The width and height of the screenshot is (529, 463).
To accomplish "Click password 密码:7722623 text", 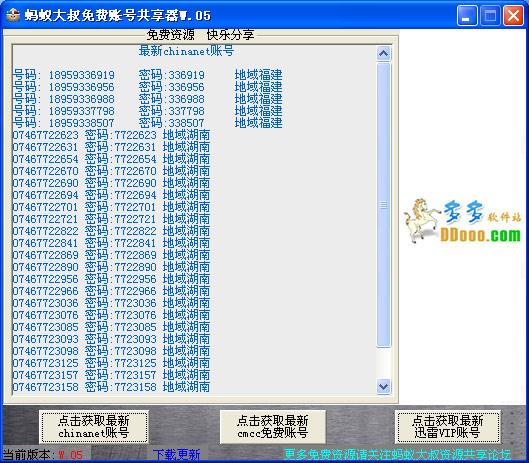I will click(x=120, y=135).
